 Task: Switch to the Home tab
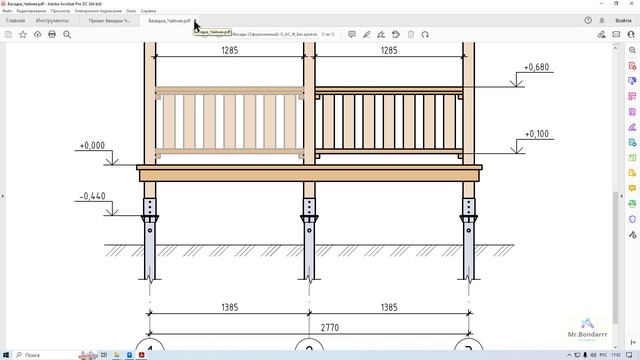point(16,20)
